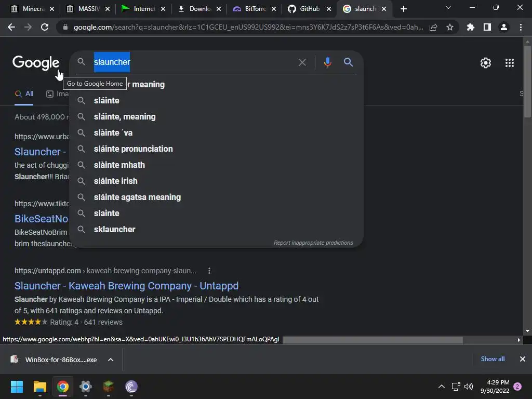Select the All results tab
The image size is (532, 399).
24,94
